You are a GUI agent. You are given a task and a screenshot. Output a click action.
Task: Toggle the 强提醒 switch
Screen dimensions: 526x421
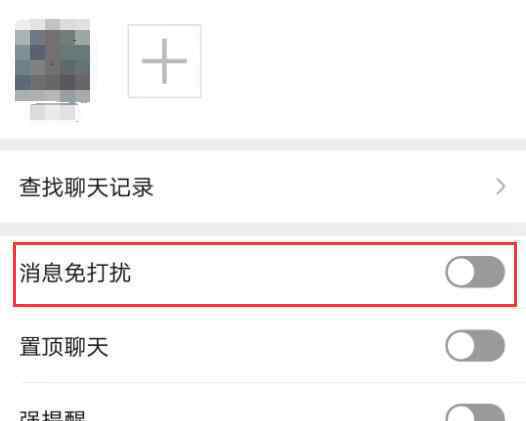click(475, 413)
